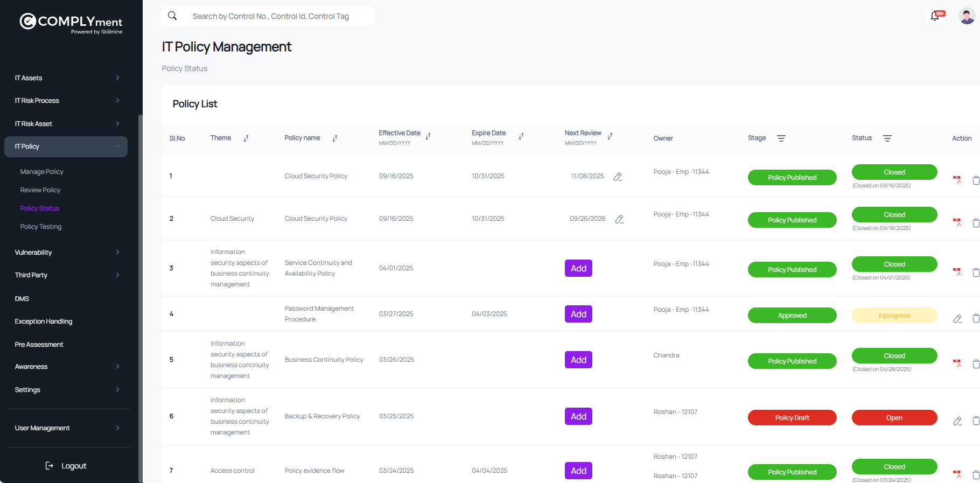Click the Business Continuity Policy name
The image size is (980, 483).
[x=324, y=360]
